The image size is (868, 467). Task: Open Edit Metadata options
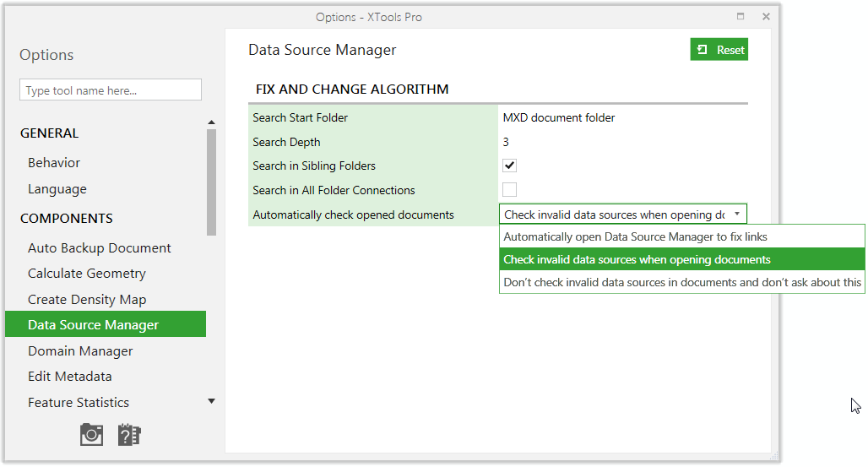pyautogui.click(x=70, y=376)
